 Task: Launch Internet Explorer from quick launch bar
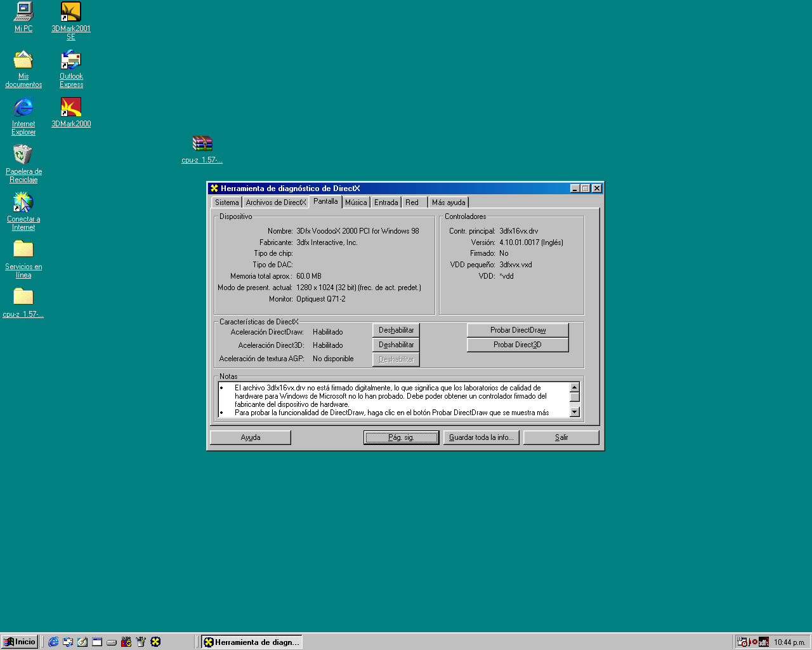(x=53, y=642)
